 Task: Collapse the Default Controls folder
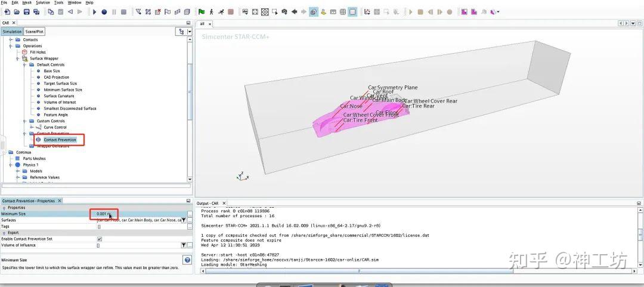[25, 64]
